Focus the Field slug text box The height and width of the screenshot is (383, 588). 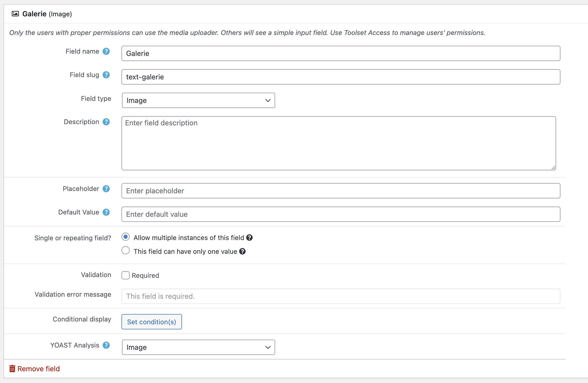pyautogui.click(x=341, y=77)
